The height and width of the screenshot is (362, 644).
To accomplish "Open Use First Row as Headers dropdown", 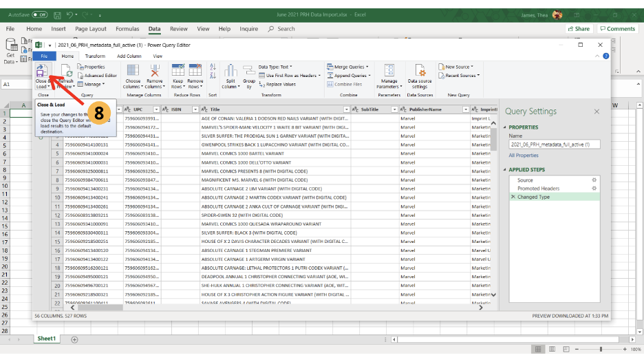I will pos(290,76).
